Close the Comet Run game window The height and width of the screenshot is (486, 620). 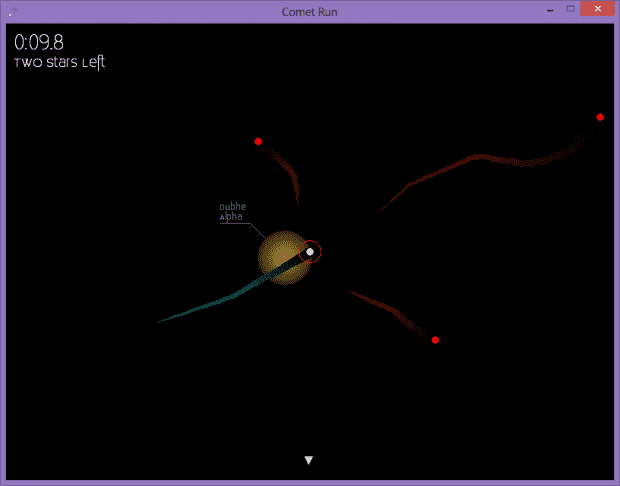[598, 9]
